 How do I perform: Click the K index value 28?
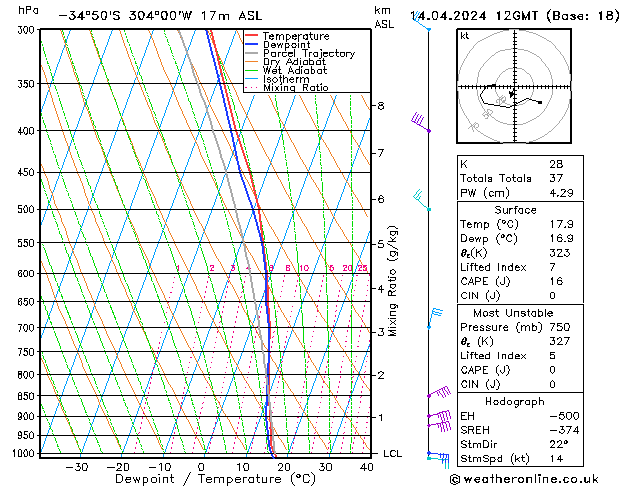click(556, 164)
